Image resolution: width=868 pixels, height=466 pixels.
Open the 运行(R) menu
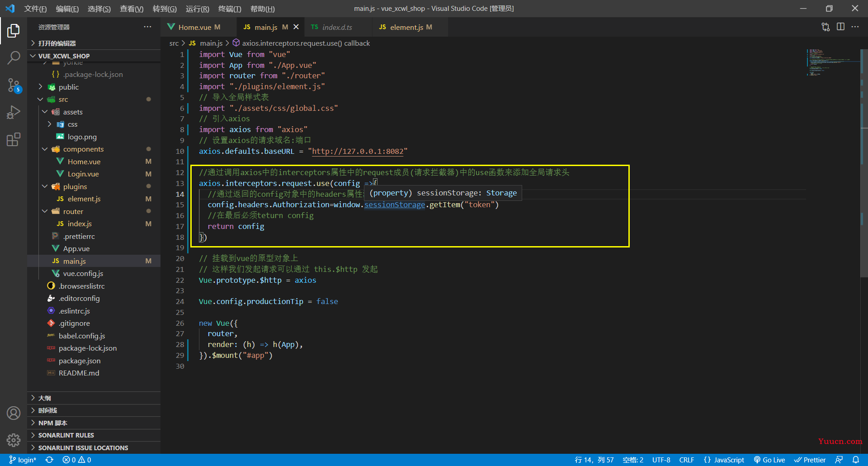click(198, 9)
